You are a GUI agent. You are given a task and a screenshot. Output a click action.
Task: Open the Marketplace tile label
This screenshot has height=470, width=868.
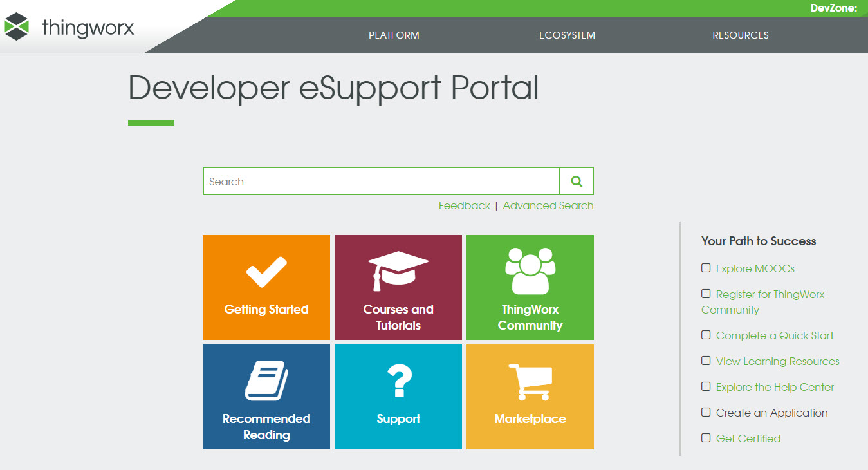pyautogui.click(x=530, y=418)
